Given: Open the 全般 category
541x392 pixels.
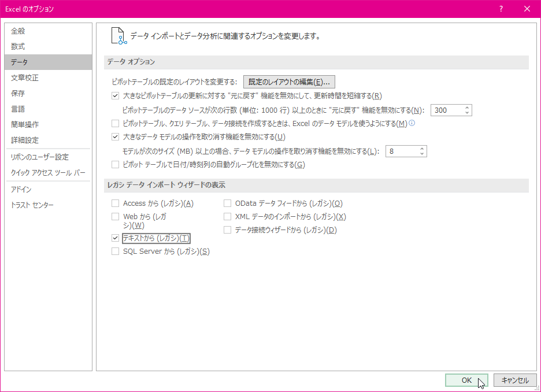Looking at the screenshot, I should click(x=49, y=31).
